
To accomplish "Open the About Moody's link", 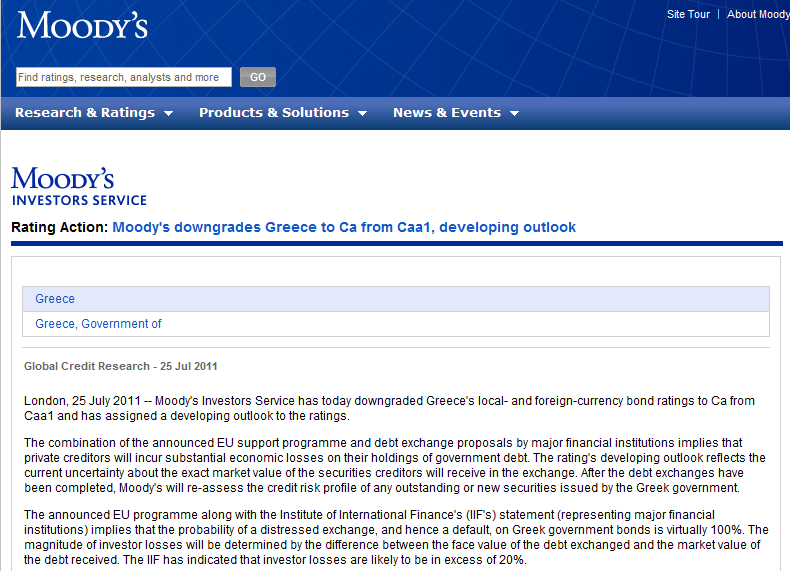I will (758, 14).
